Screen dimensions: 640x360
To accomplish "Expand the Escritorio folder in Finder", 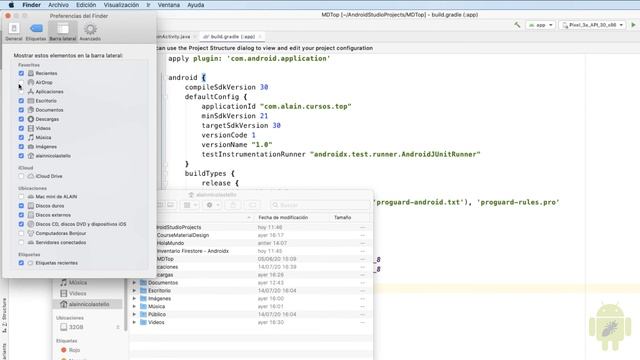I will click(134, 291).
